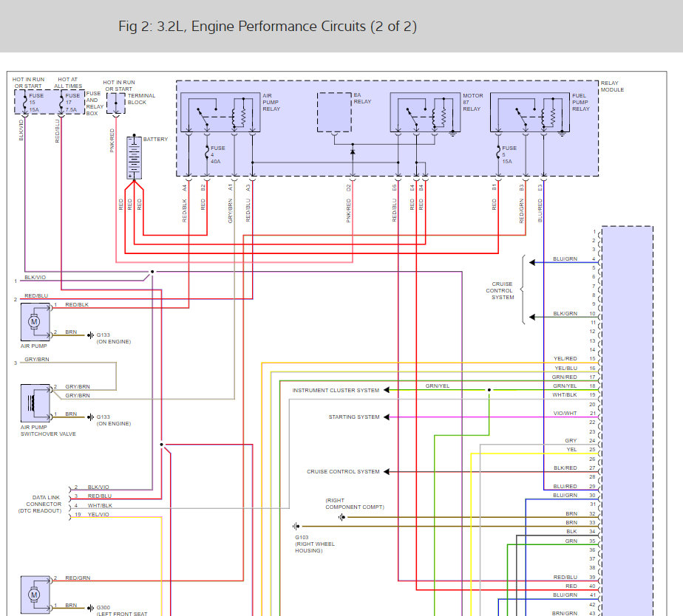This screenshot has width=683, height=616.
Task: Click the Data Link Connector label
Action: (x=41, y=504)
